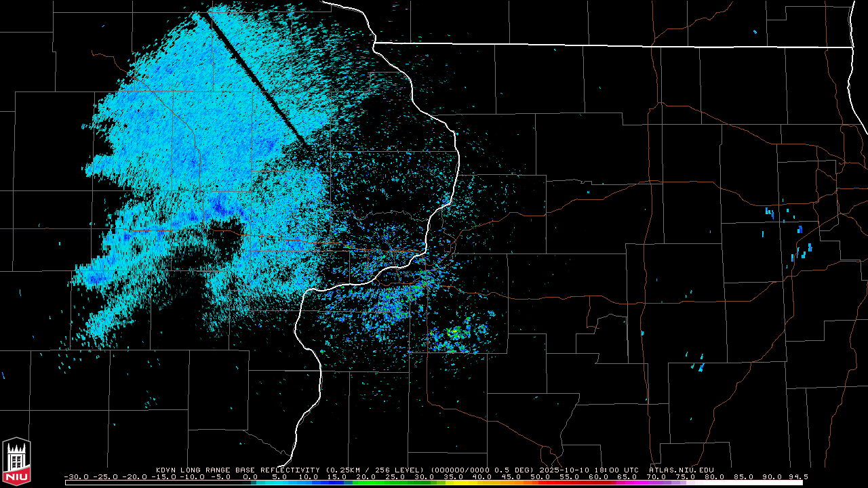Click the KDVN LONG RANGE BASE REFLECTIVITY title
This screenshot has width=868, height=488.
pyautogui.click(x=238, y=470)
